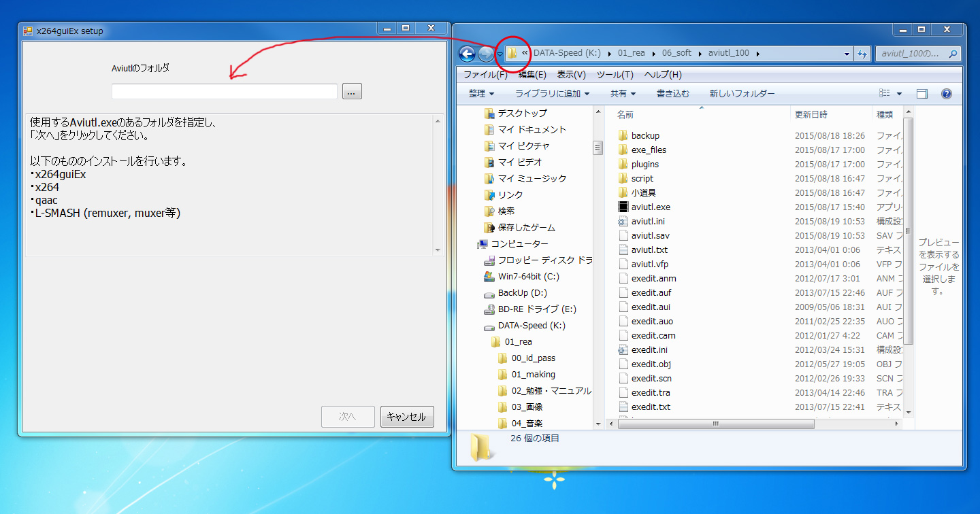Click the Explorer forward navigation arrow
Image resolution: width=980 pixels, height=514 pixels.
486,54
